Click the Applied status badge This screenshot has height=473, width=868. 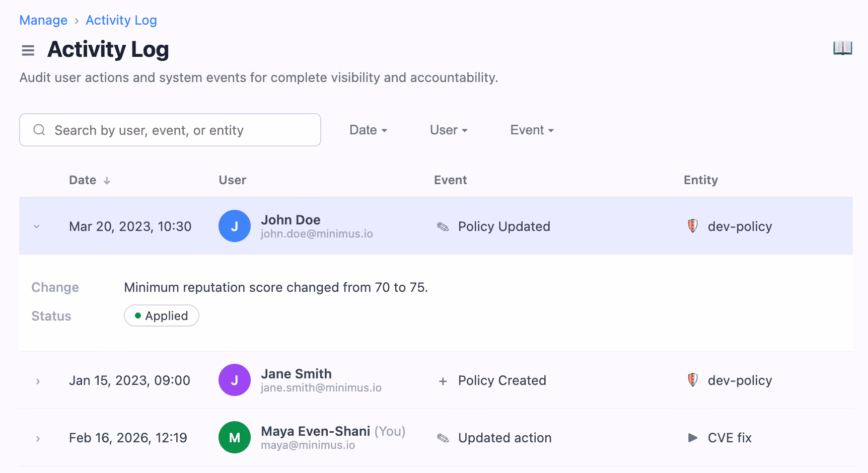162,316
